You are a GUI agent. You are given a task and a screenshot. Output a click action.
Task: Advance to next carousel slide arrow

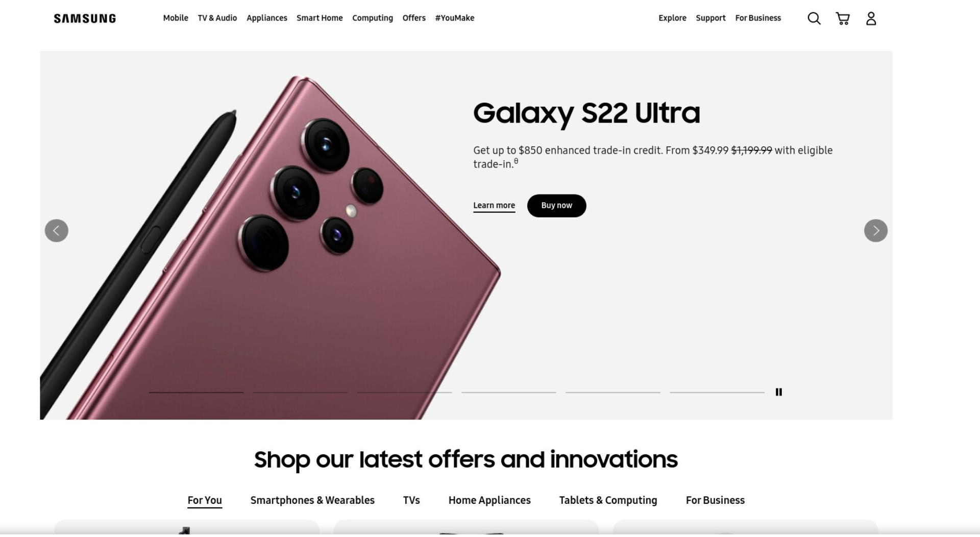click(876, 231)
